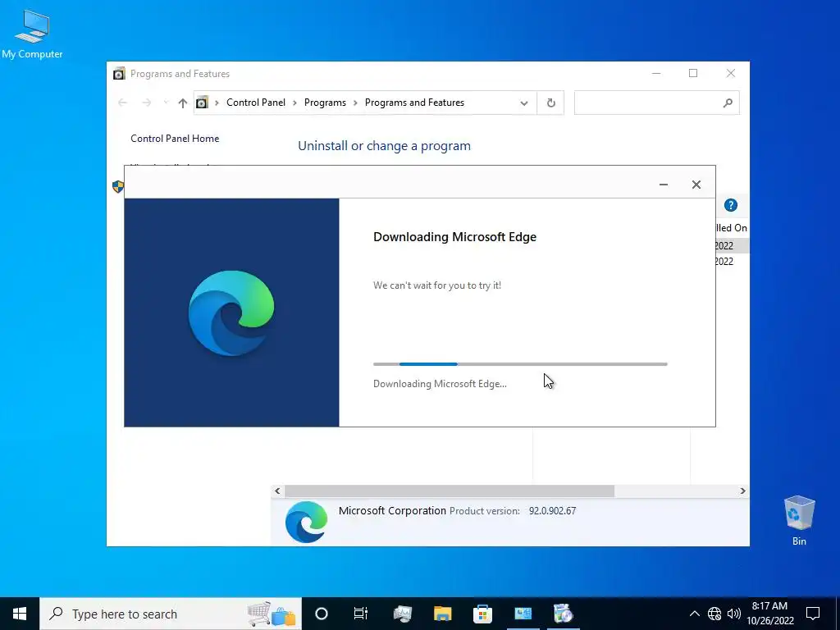
Task: Open the notification center icon
Action: pyautogui.click(x=813, y=614)
